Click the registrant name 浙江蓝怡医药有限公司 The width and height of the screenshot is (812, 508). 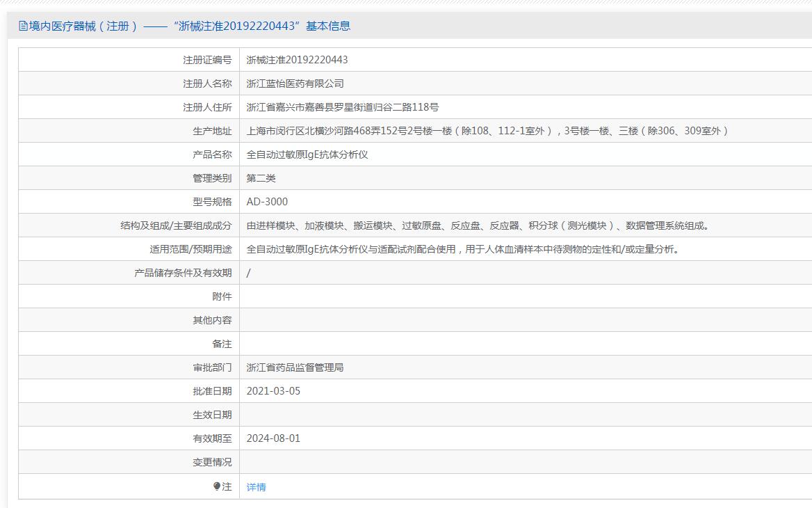click(x=295, y=84)
